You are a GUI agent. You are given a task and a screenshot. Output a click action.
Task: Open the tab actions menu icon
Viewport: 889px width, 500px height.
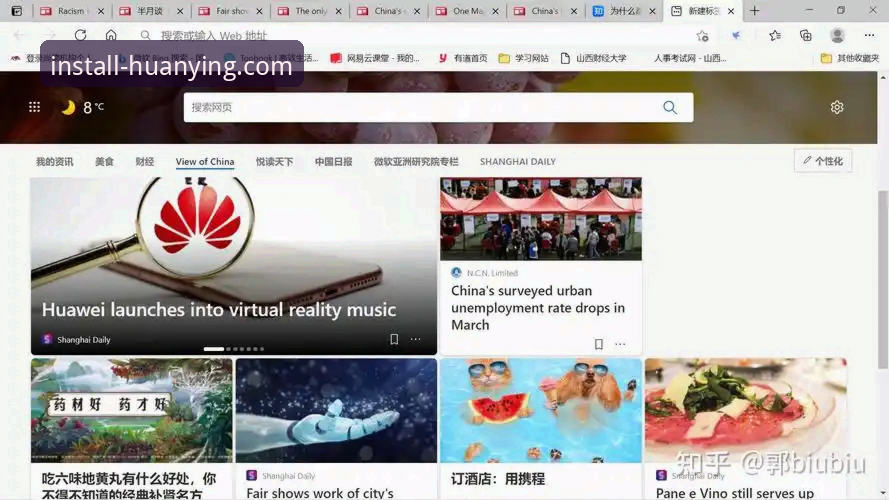(17, 11)
